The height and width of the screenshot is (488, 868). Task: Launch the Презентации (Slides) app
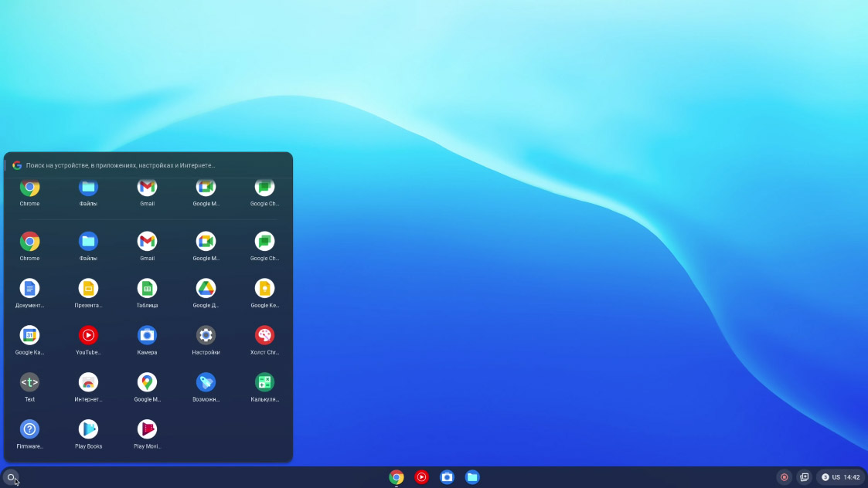(x=89, y=288)
